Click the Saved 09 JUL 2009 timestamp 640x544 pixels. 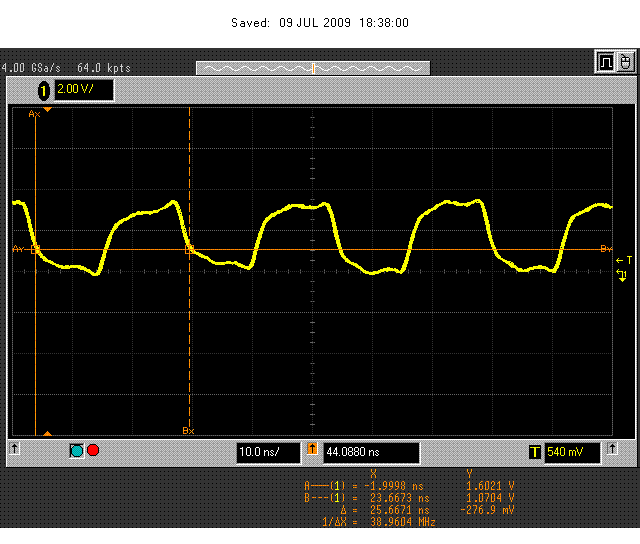(x=320, y=23)
